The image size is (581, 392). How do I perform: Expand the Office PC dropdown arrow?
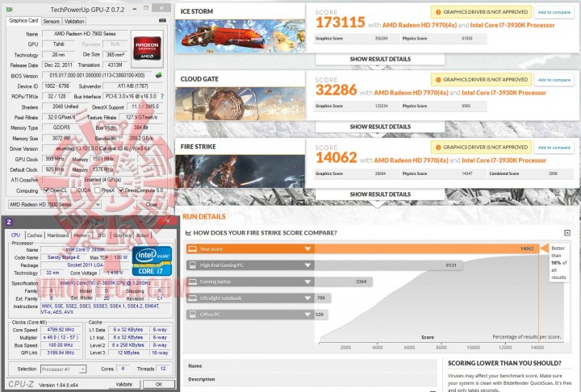(307, 315)
